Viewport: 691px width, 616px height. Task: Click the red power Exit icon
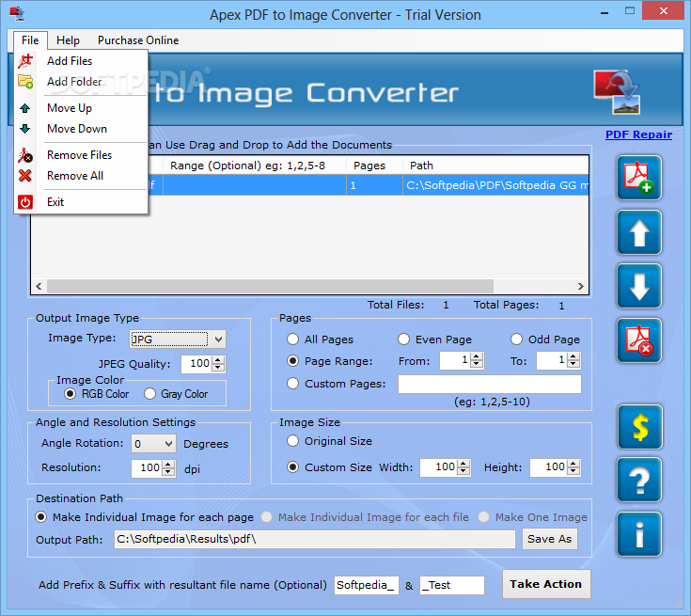pos(25,202)
